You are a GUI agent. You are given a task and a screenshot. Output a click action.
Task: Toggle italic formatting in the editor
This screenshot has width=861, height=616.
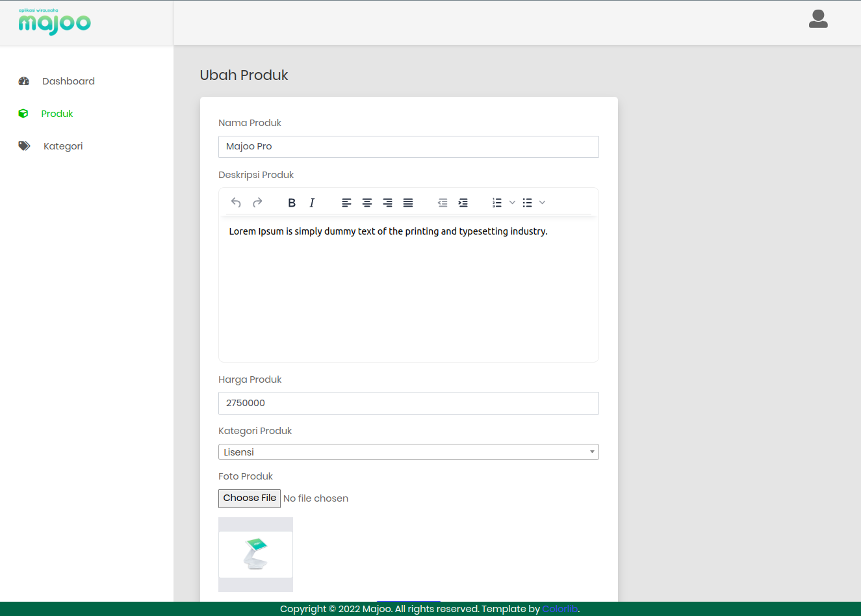[x=312, y=203]
